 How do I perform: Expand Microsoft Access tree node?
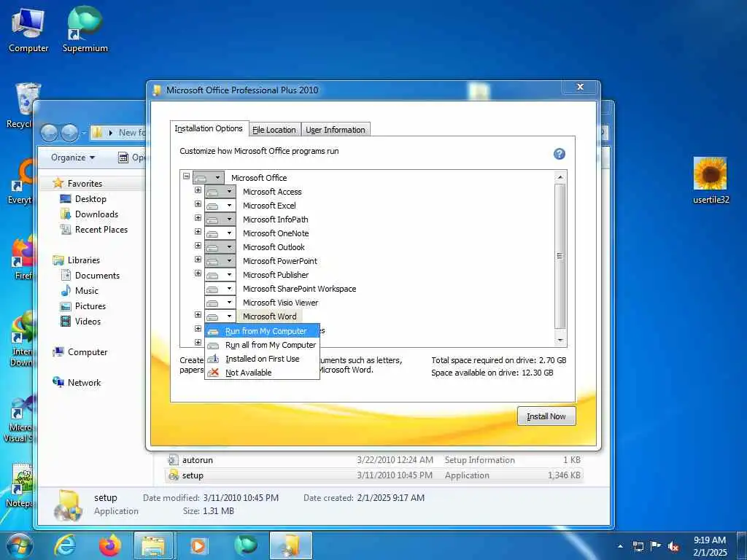tap(198, 190)
